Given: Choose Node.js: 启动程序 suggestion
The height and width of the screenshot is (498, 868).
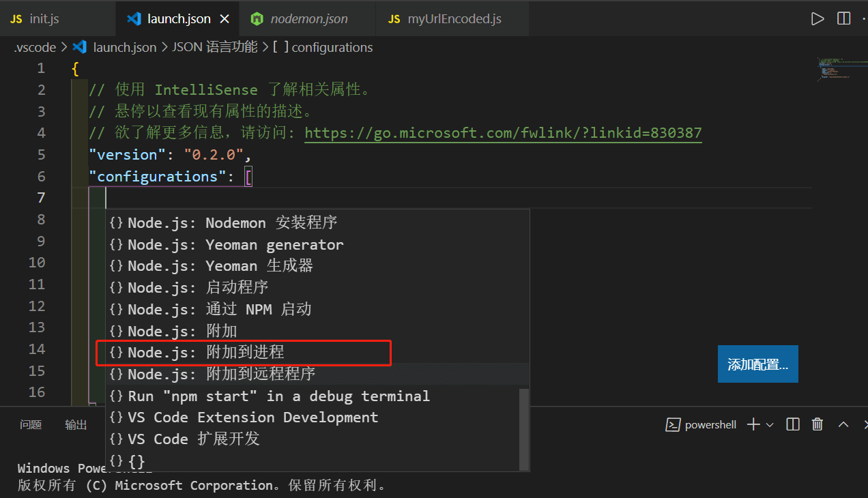Looking at the screenshot, I should pyautogui.click(x=317, y=287).
